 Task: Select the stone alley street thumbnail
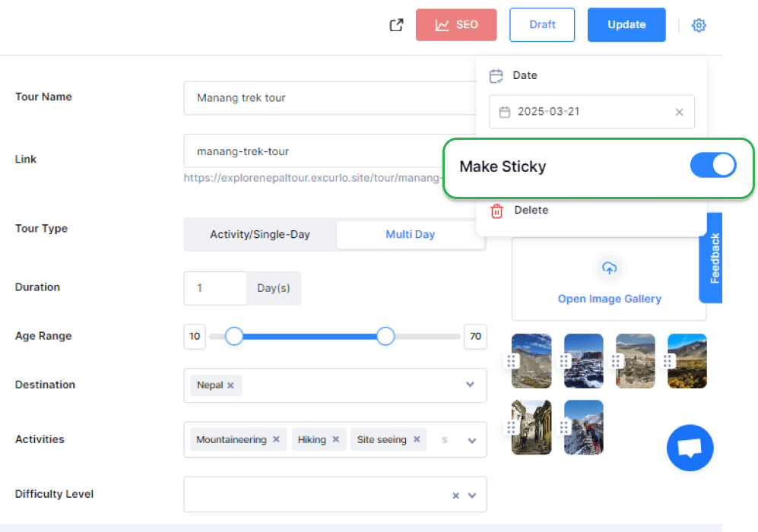[x=531, y=427]
